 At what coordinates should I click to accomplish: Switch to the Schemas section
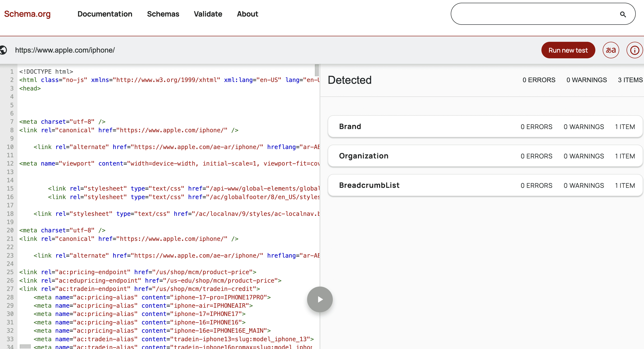tap(163, 14)
